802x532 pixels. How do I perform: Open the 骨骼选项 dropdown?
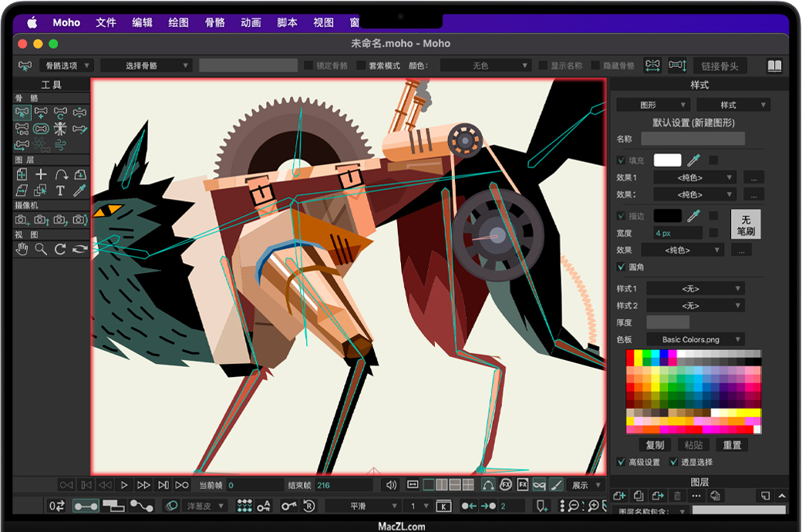66,66
